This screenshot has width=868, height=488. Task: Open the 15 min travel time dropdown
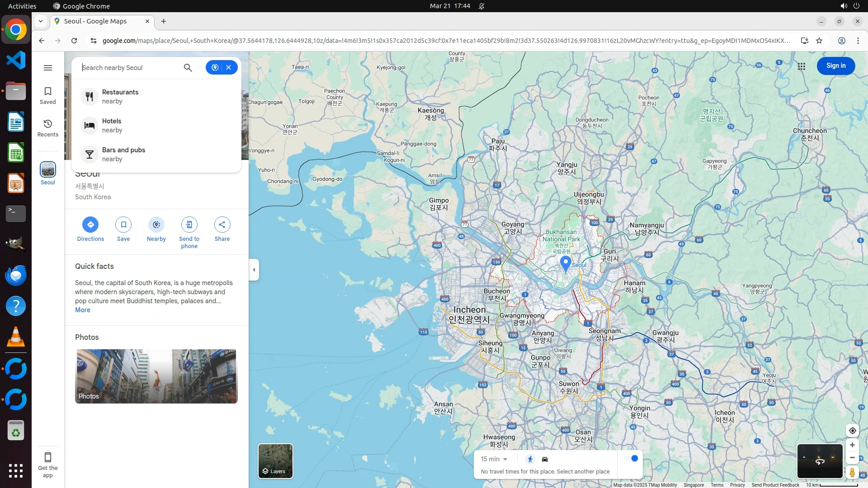click(494, 459)
